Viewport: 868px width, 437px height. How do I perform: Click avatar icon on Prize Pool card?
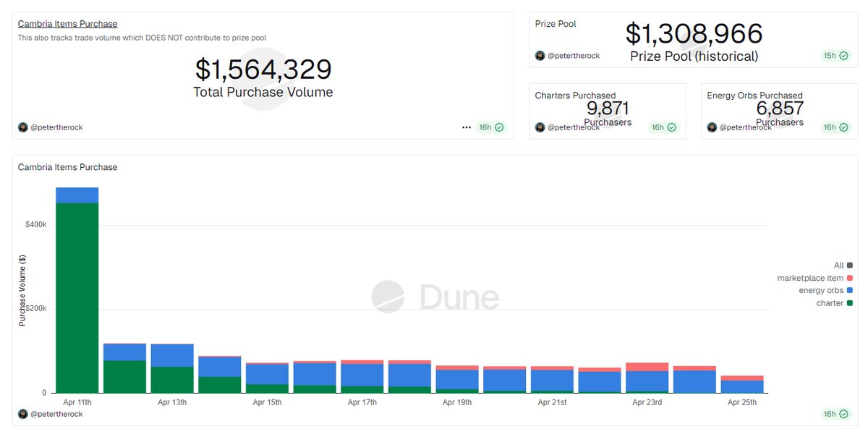(540, 56)
